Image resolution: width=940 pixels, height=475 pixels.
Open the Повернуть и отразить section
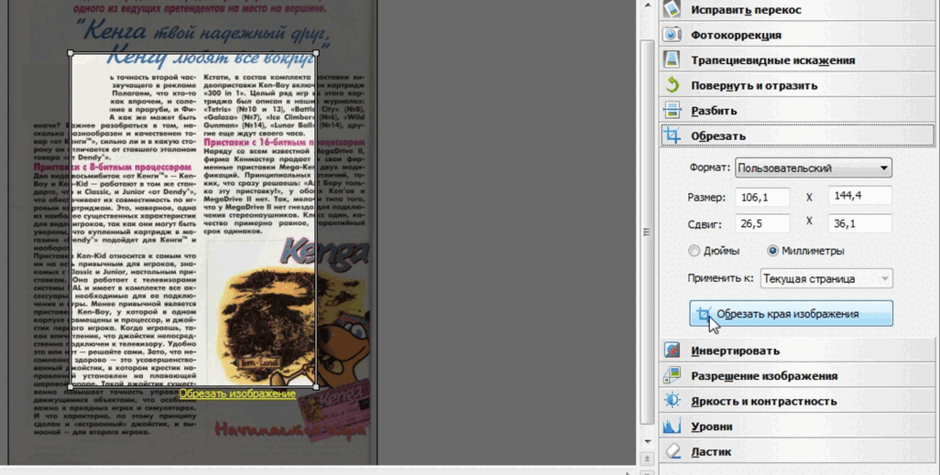click(797, 85)
